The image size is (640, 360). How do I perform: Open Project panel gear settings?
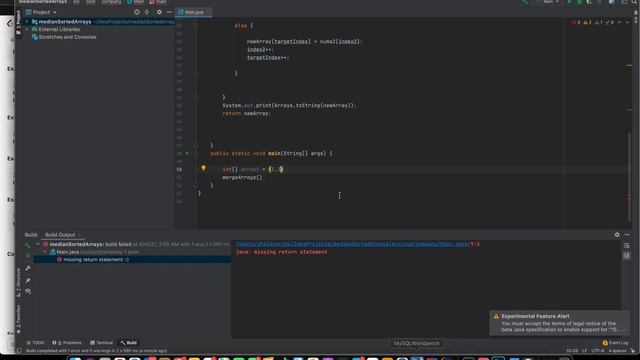(159, 12)
